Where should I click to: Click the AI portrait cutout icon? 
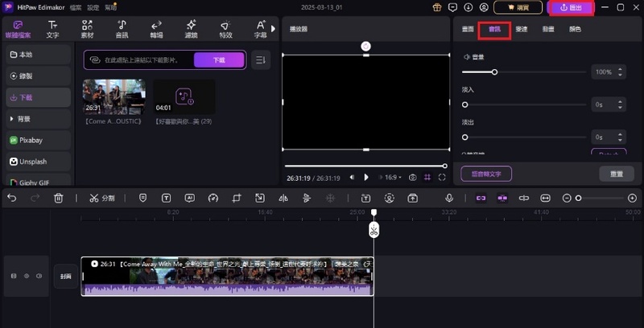click(389, 199)
